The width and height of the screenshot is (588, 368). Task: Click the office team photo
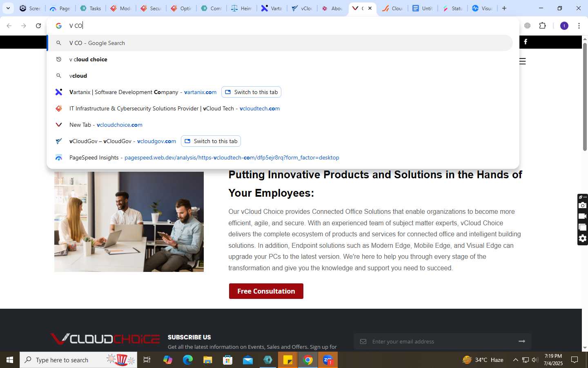pos(129,222)
